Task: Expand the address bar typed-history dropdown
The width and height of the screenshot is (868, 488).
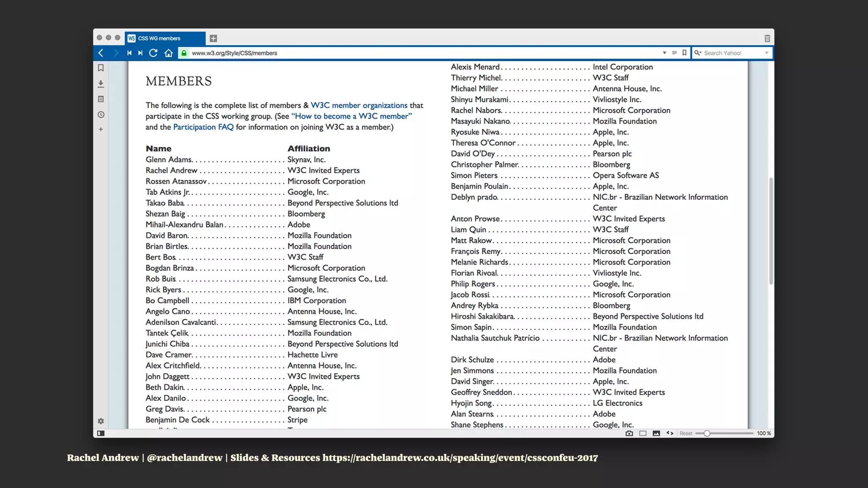Action: pos(664,53)
